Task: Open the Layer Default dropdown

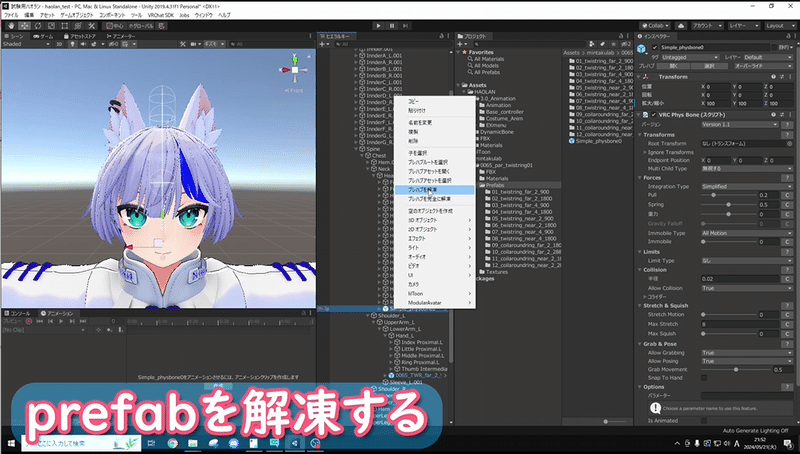Action: click(x=768, y=58)
